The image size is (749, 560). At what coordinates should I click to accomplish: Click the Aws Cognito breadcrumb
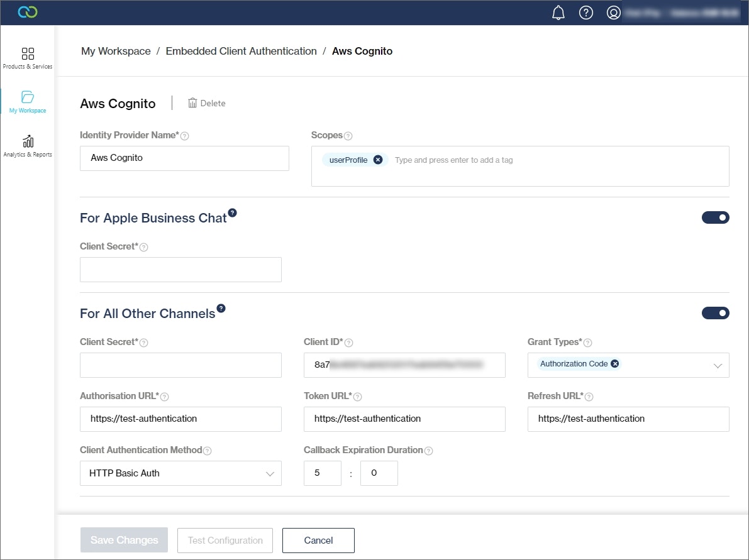pyautogui.click(x=362, y=51)
